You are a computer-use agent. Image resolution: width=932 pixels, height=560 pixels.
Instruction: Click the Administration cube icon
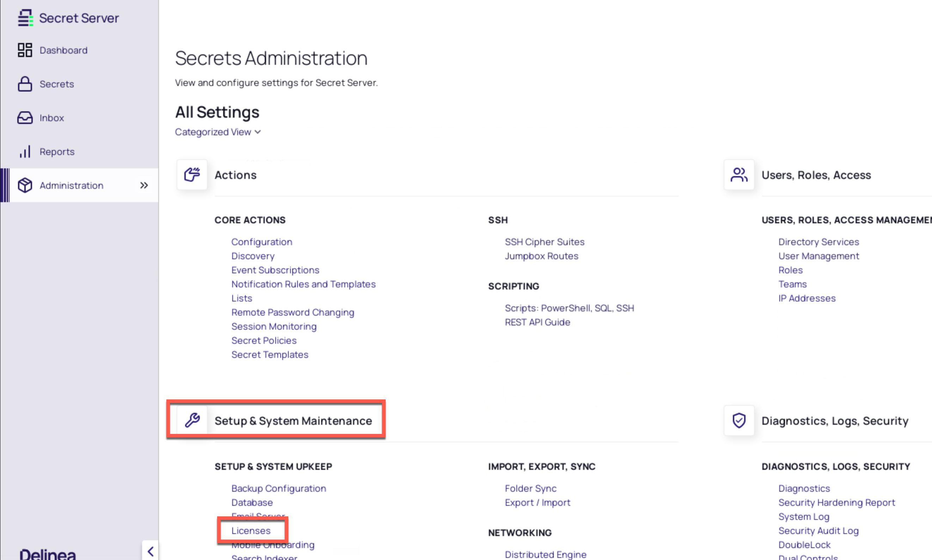tap(25, 185)
